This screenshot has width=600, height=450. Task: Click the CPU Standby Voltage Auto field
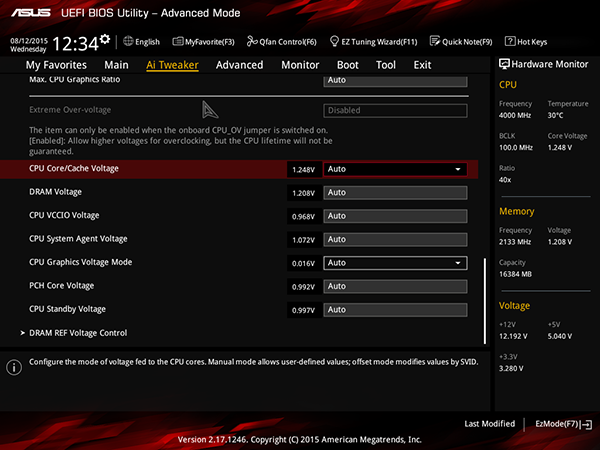[395, 310]
